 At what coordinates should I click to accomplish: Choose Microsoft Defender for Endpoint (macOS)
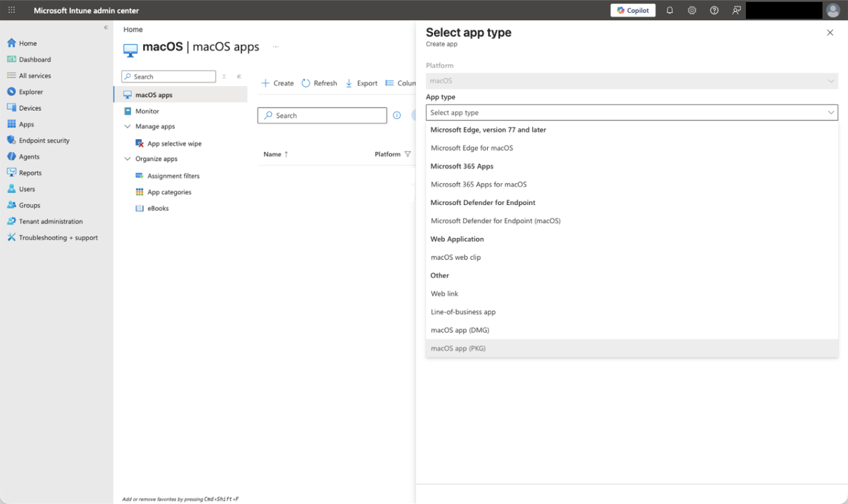coord(632,220)
